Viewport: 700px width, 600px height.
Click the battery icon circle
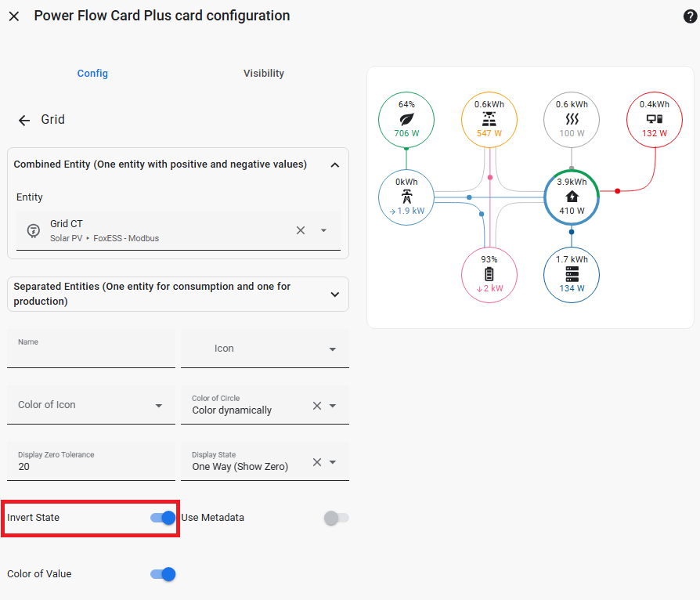pyautogui.click(x=489, y=274)
